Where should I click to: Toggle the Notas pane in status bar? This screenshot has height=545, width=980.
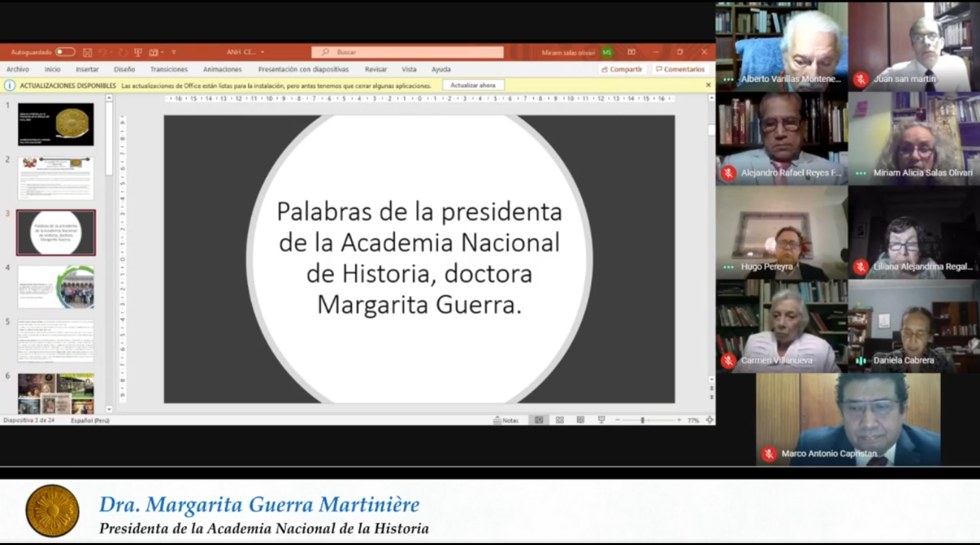[x=506, y=421]
